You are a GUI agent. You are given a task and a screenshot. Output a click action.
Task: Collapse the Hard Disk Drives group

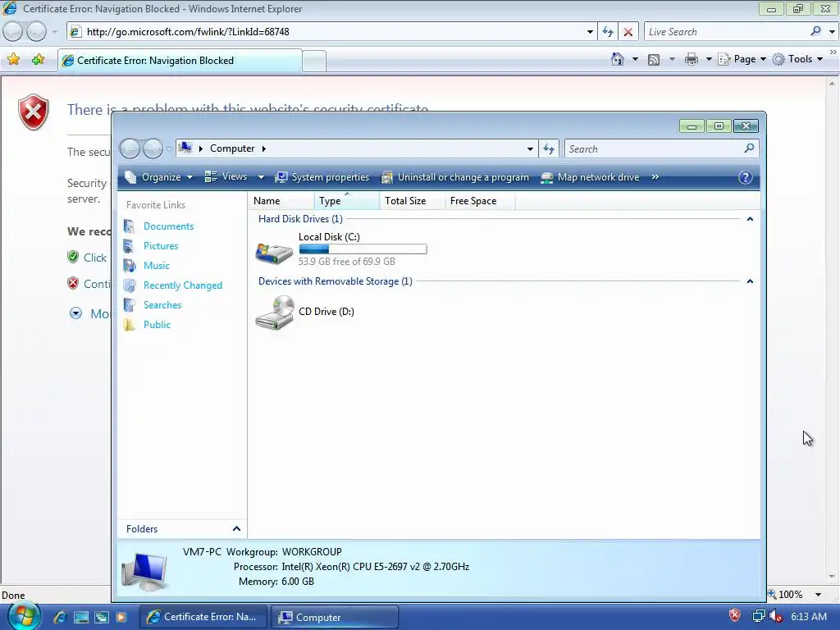click(x=750, y=219)
